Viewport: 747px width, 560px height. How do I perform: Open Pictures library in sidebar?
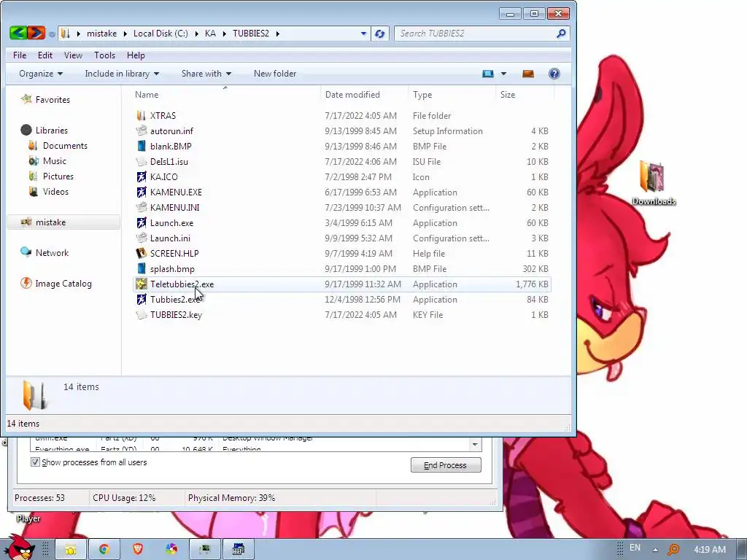coord(58,176)
